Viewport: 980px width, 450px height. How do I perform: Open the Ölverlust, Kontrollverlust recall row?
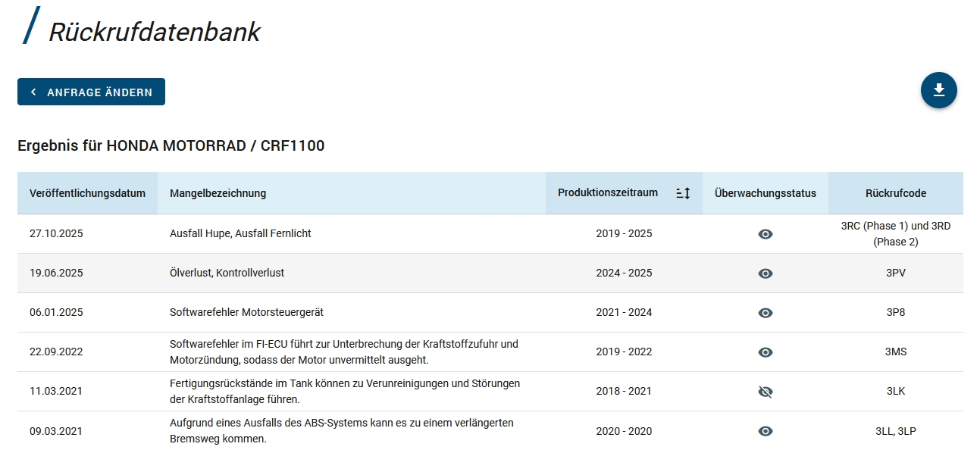pos(227,273)
